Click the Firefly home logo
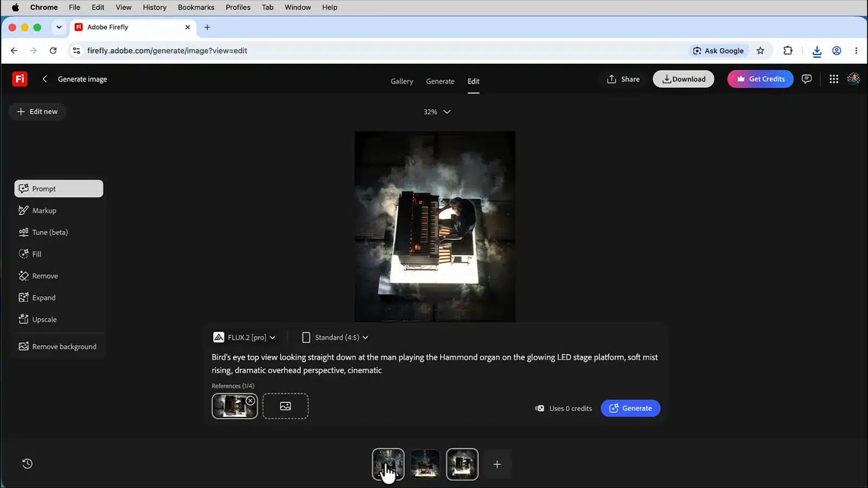Image resolution: width=868 pixels, height=488 pixels. (x=20, y=79)
